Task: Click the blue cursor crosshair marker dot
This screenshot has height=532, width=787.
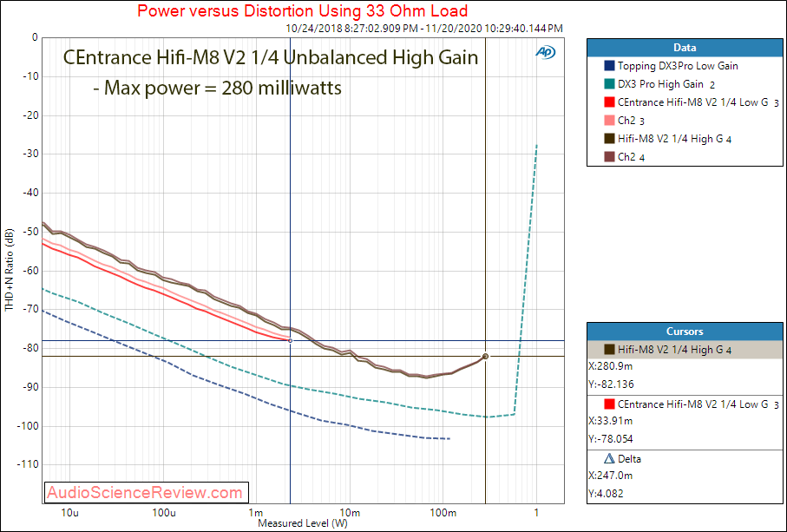Action: [x=290, y=341]
